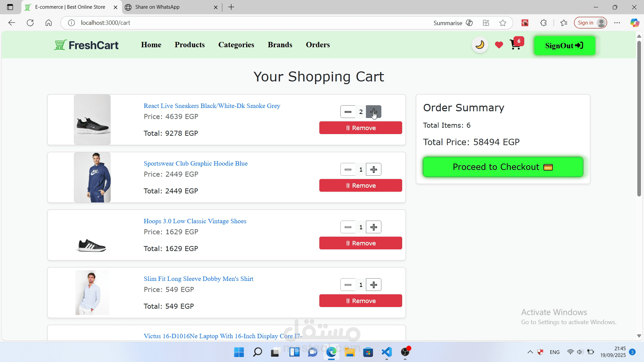The image size is (644, 362).
Task: Open Products nav link
Action: [x=190, y=45]
